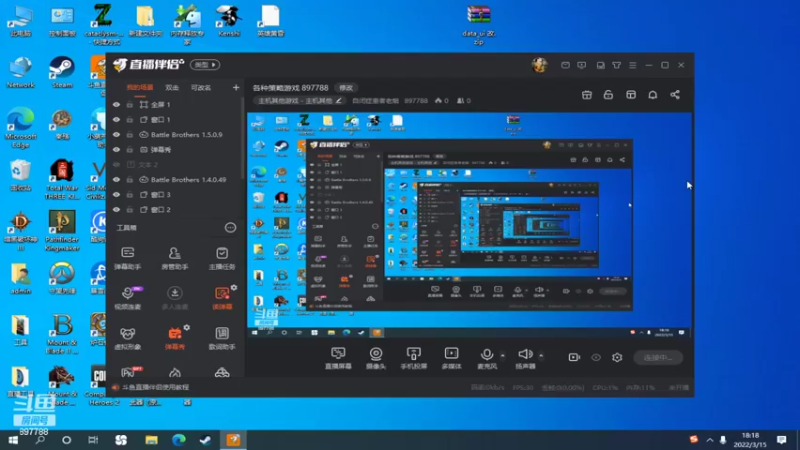Add 摄像头 camera source
Viewport: 800px width, 450px height.
click(376, 358)
